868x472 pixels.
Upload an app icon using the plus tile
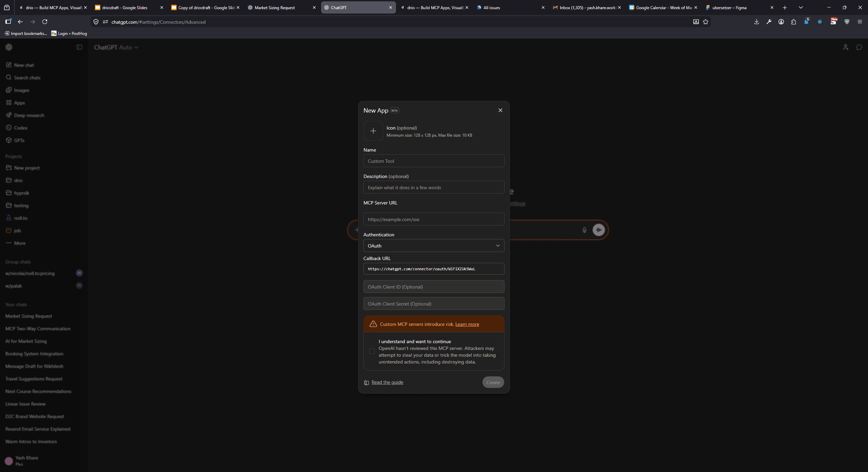tap(373, 131)
